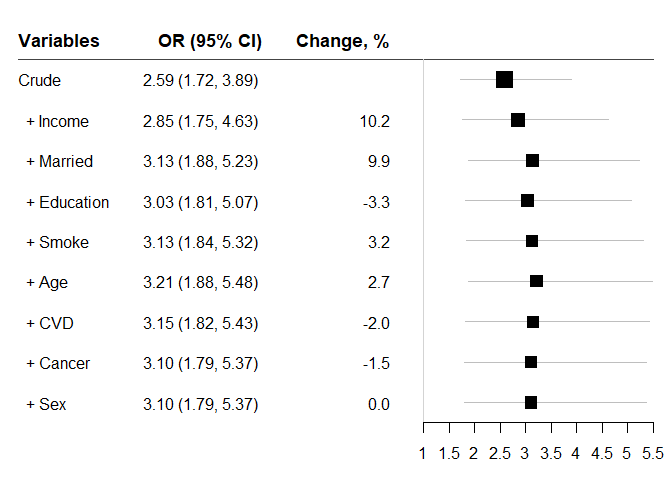Select the + CVD variable label

pyautogui.click(x=50, y=323)
